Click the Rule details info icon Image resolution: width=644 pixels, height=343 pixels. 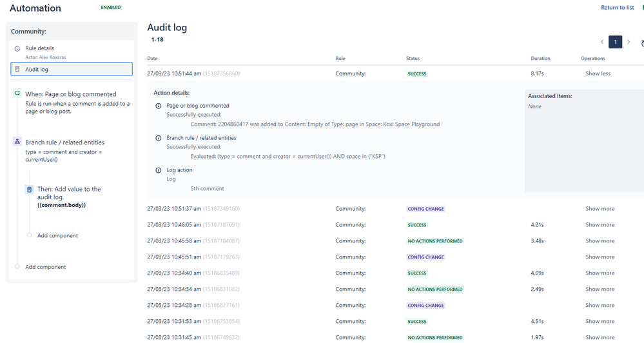17,48
